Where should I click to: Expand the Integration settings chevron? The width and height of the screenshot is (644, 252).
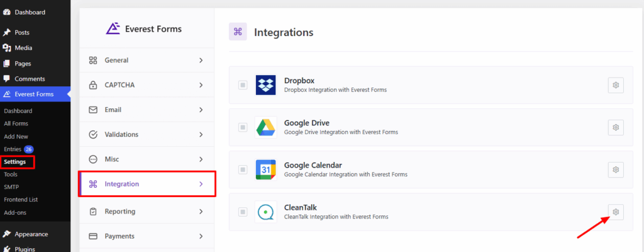[201, 184]
